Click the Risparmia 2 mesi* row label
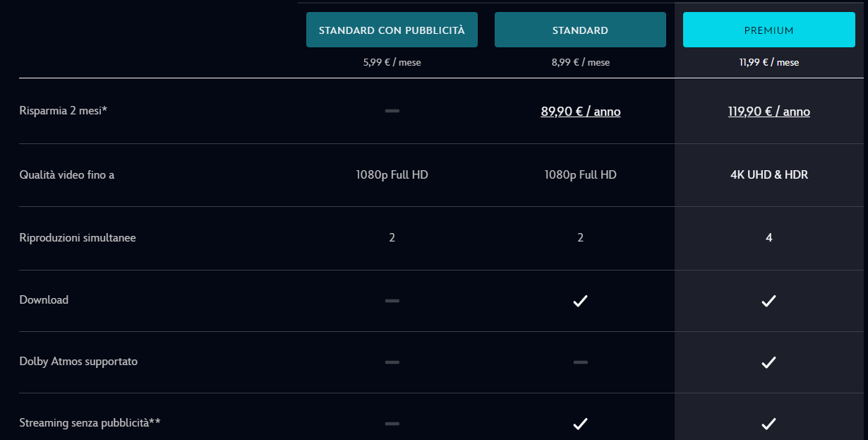The height and width of the screenshot is (440, 868). point(64,111)
